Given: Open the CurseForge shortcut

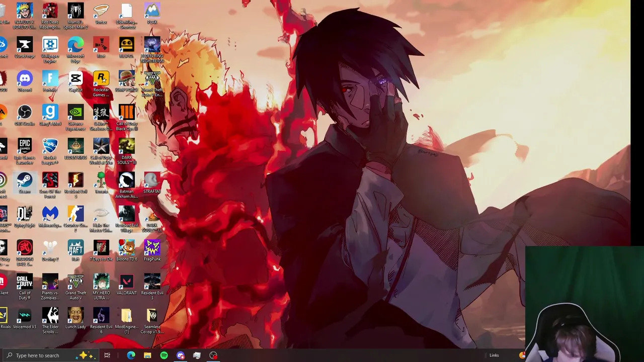Looking at the screenshot, I should pyautogui.click(x=24, y=47).
